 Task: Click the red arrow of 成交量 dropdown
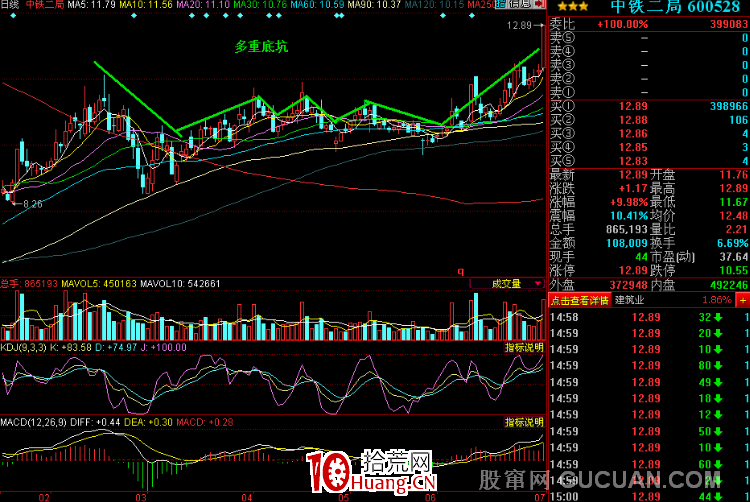click(x=538, y=284)
